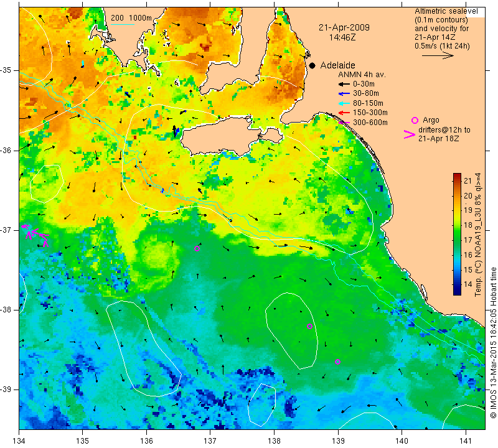Viewport: 498px width, 448px height.
Task: Click the latitude axis label -37
Action: click(x=6, y=230)
